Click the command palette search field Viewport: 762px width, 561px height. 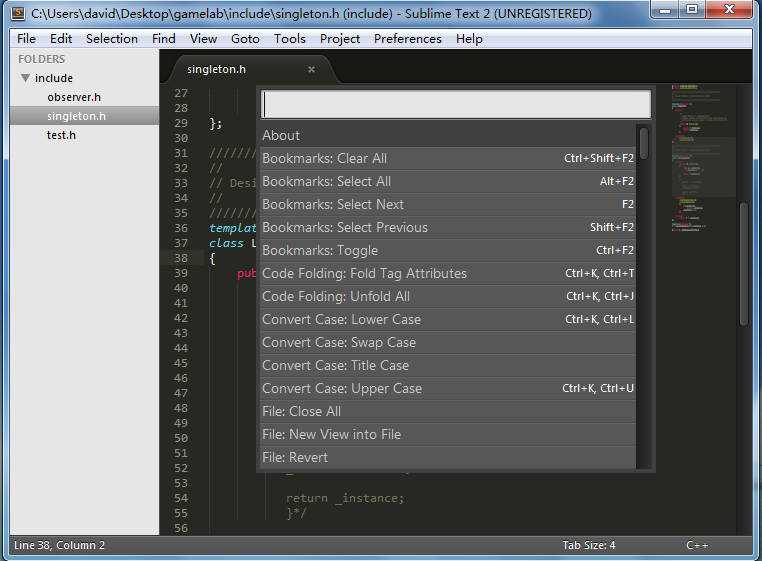point(456,105)
